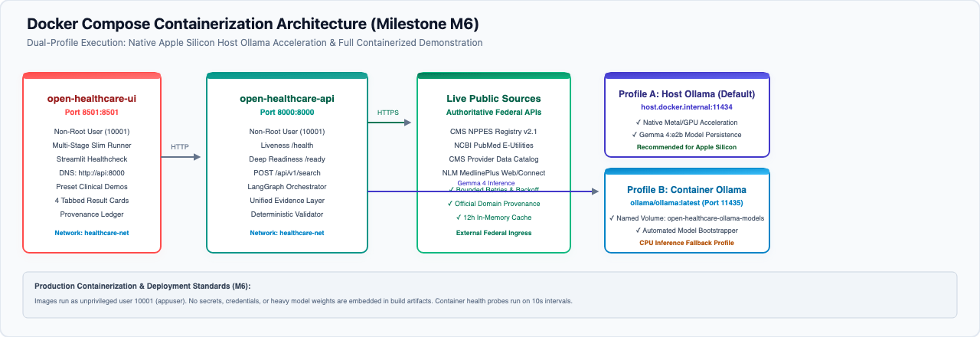The height and width of the screenshot is (337, 980).
Task: Click the CMS NPPES Registry v2.1 entry
Action: pos(494,132)
